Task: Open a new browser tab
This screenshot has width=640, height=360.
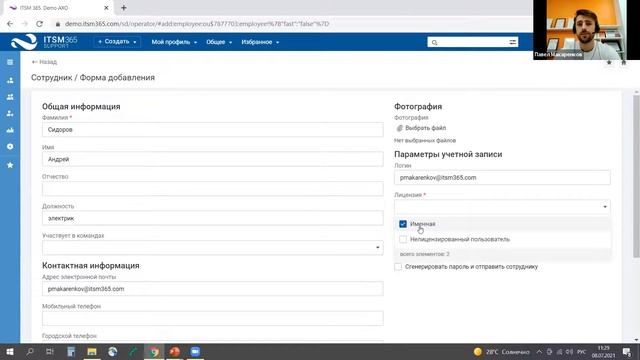Action: pos(124,8)
